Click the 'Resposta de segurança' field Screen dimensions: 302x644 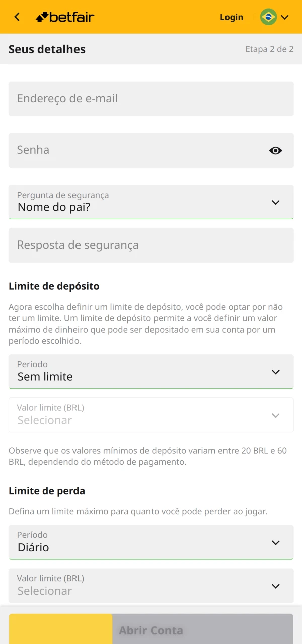point(151,245)
